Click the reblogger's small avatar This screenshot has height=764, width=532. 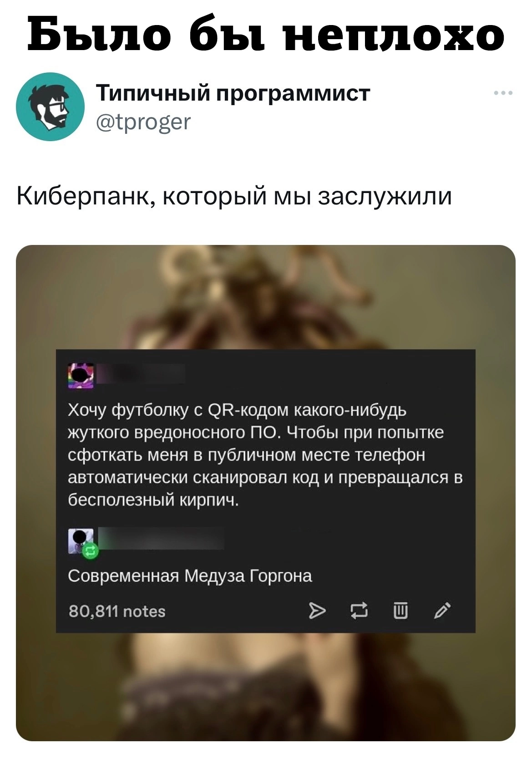click(x=81, y=540)
